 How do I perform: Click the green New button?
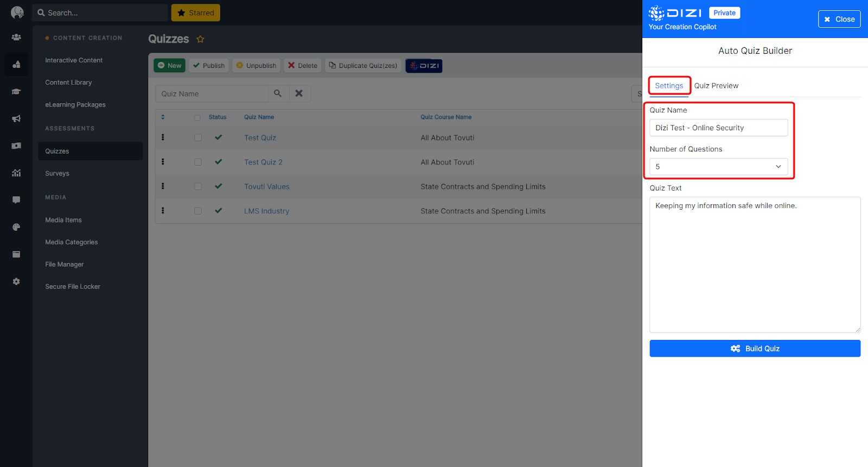[x=169, y=66]
